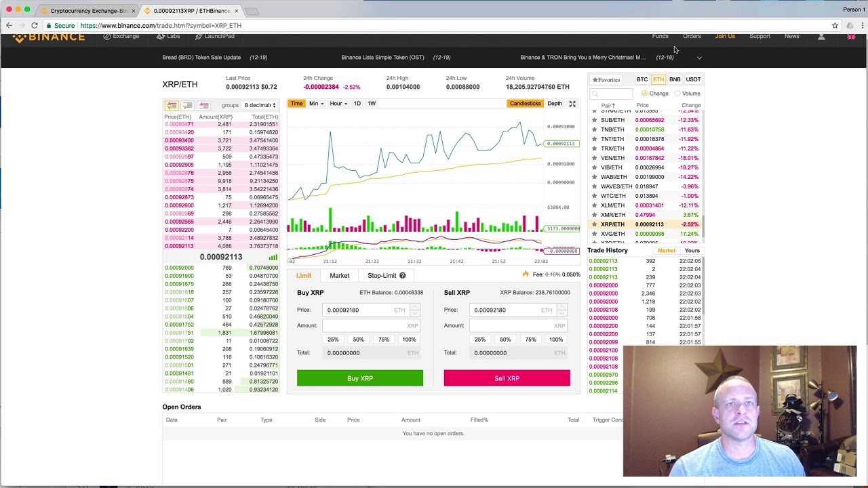This screenshot has height=488, width=868.
Task: Switch market list to ETH
Action: point(658,80)
